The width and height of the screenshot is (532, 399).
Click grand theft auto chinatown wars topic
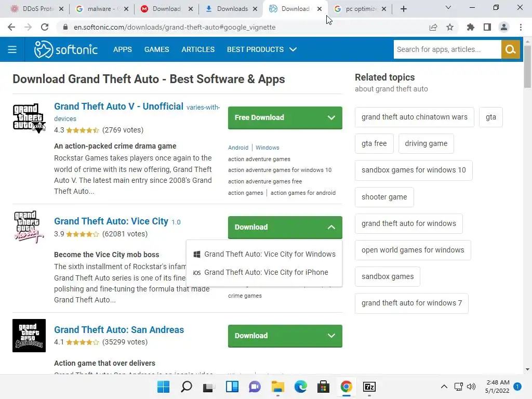(x=414, y=117)
